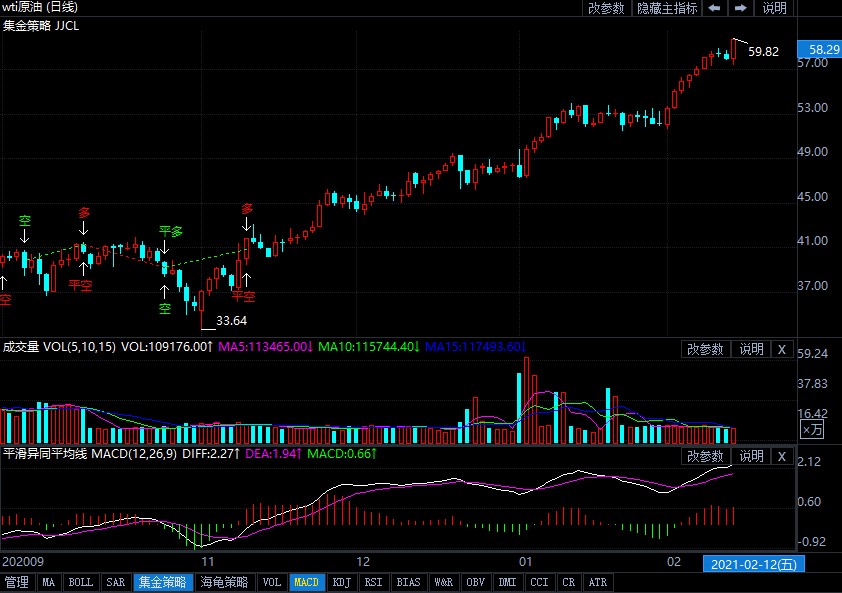842x593 pixels.
Task: Toggle 隐藏主指标 to hide main indicator
Action: 667,8
